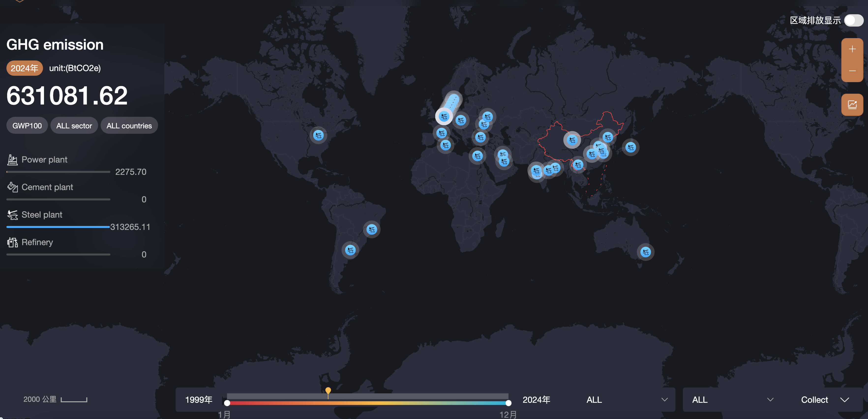The height and width of the screenshot is (419, 868).
Task: Click the total 631081.62 emission value
Action: (67, 95)
